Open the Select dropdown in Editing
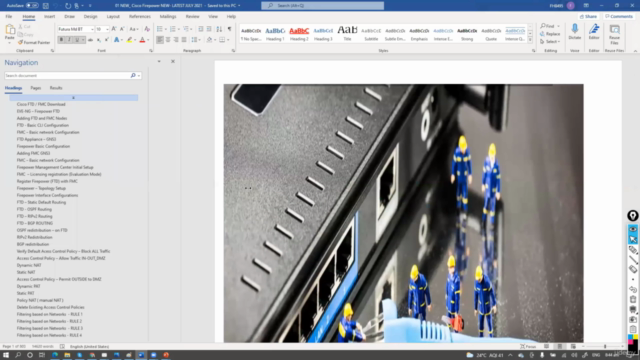 550,42
